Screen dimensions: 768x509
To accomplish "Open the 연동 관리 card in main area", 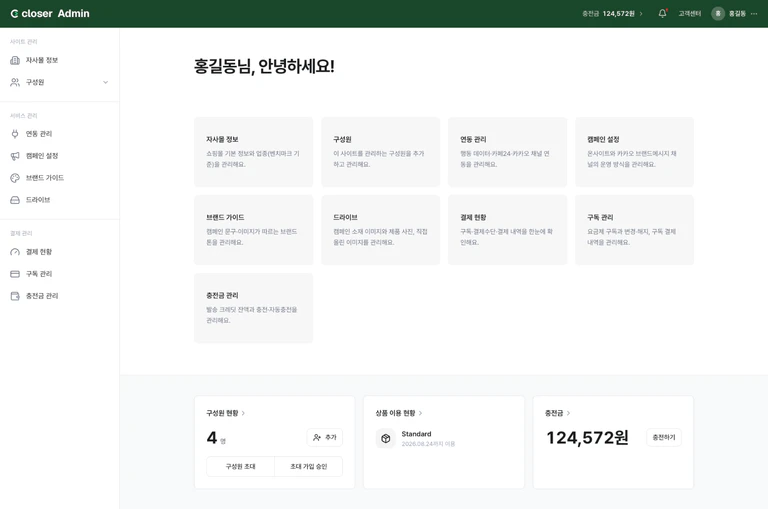I will pos(507,152).
